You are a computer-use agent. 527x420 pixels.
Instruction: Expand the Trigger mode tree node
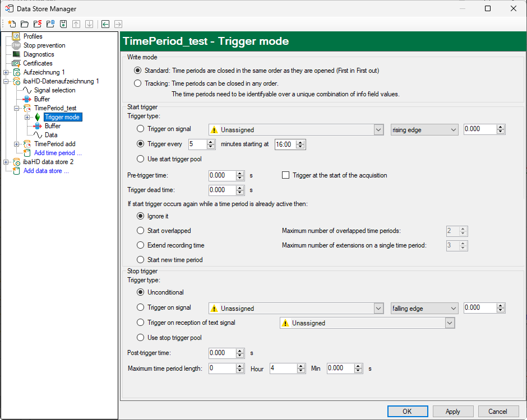coord(27,118)
